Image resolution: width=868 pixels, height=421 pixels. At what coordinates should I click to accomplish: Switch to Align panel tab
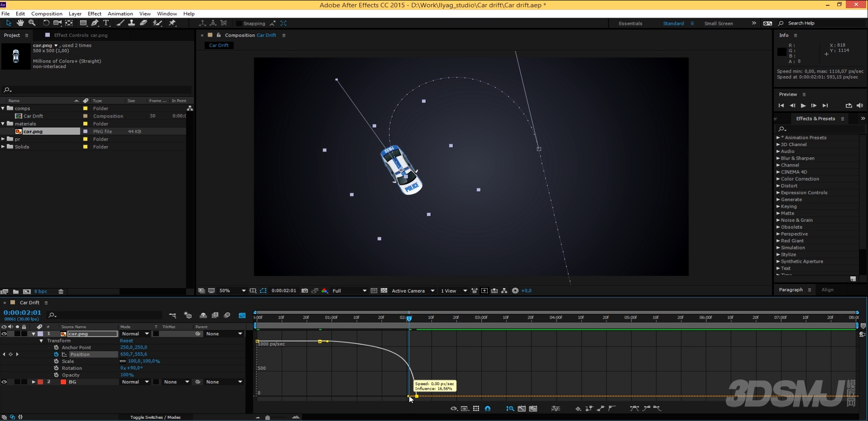tap(828, 289)
